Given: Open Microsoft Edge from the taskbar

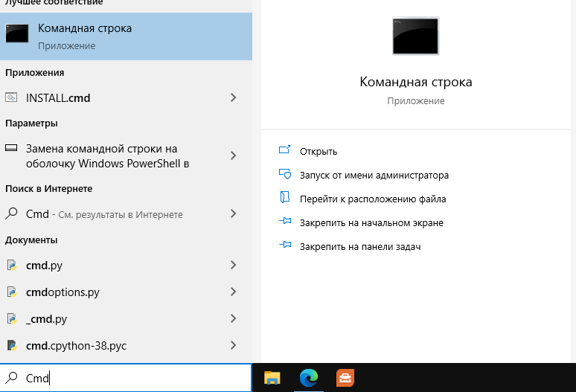Looking at the screenshot, I should (309, 378).
